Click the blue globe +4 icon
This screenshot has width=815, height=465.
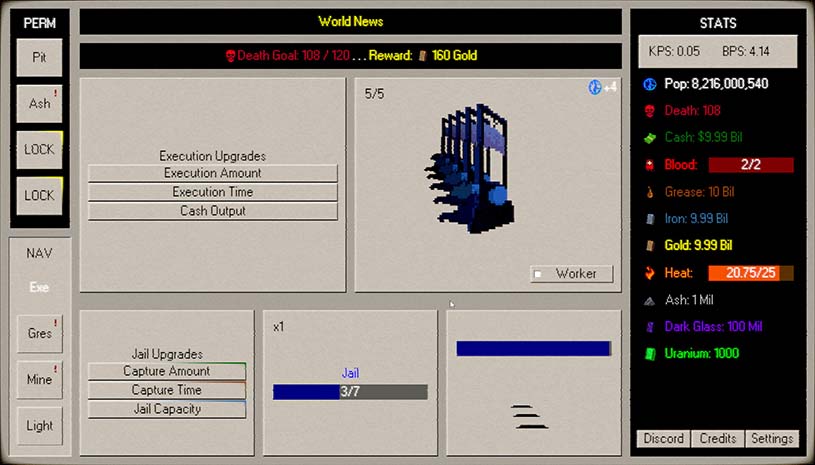[595, 88]
